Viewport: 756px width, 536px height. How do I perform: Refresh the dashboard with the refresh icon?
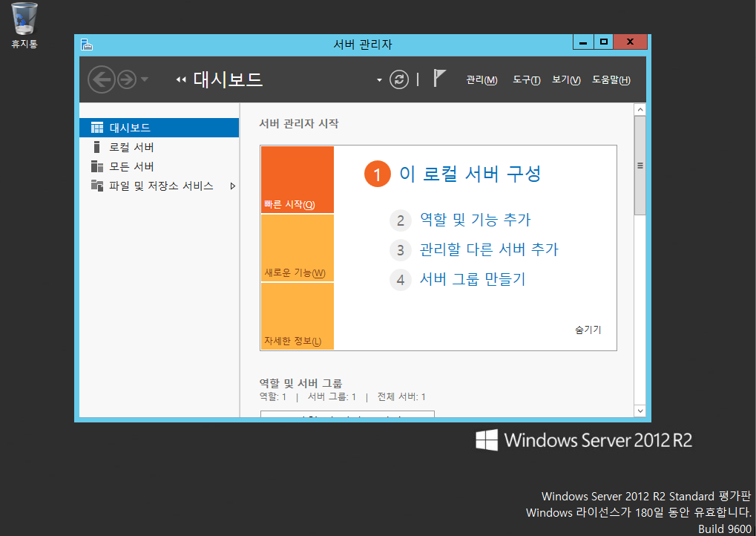(x=398, y=79)
